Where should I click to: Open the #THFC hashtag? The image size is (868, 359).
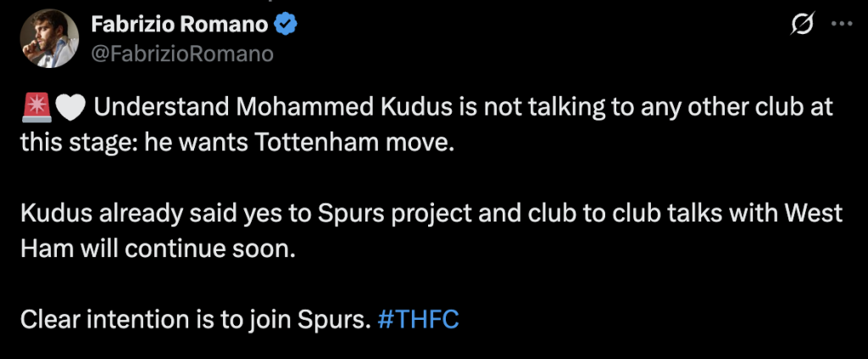click(x=419, y=321)
